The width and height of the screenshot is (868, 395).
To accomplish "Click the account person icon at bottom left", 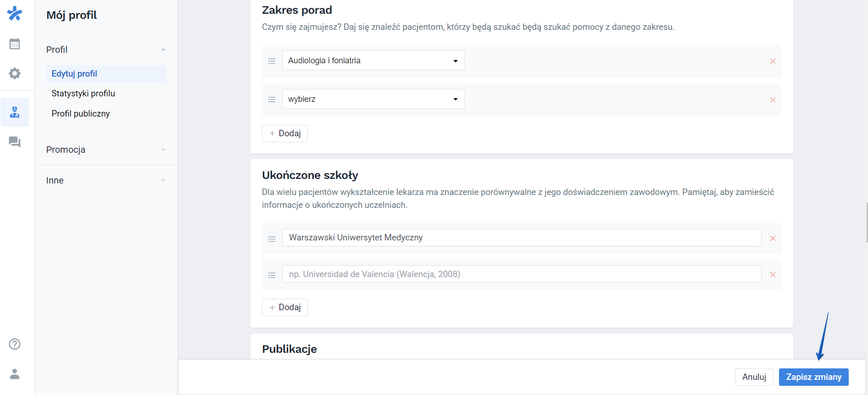I will pyautogui.click(x=15, y=374).
